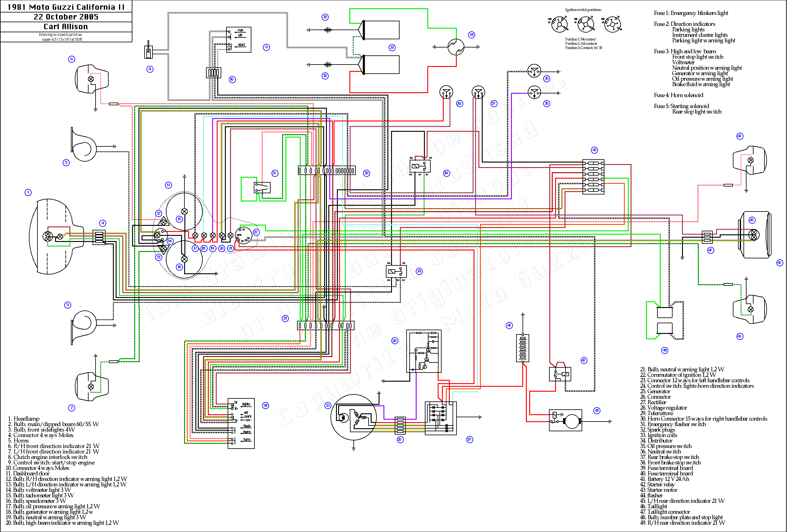Select 'Fuse 5: Starting solenoid' text
This screenshot has height=532, width=787.
point(681,106)
